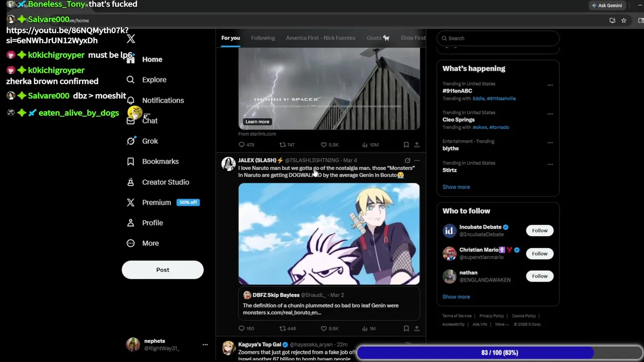This screenshot has height=362, width=644.
Task: Open more options for #911onABC trend
Action: [x=550, y=85]
